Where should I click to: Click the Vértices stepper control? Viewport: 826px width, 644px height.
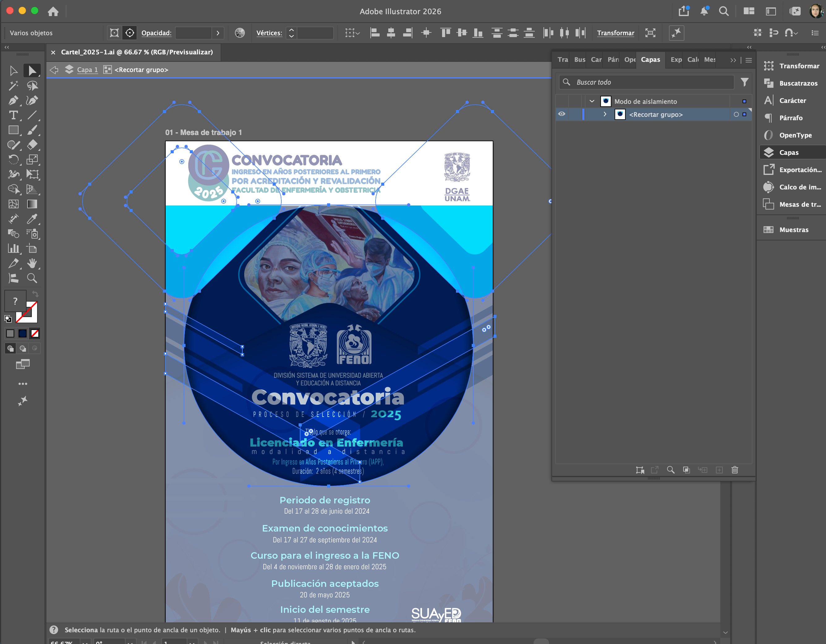291,33
